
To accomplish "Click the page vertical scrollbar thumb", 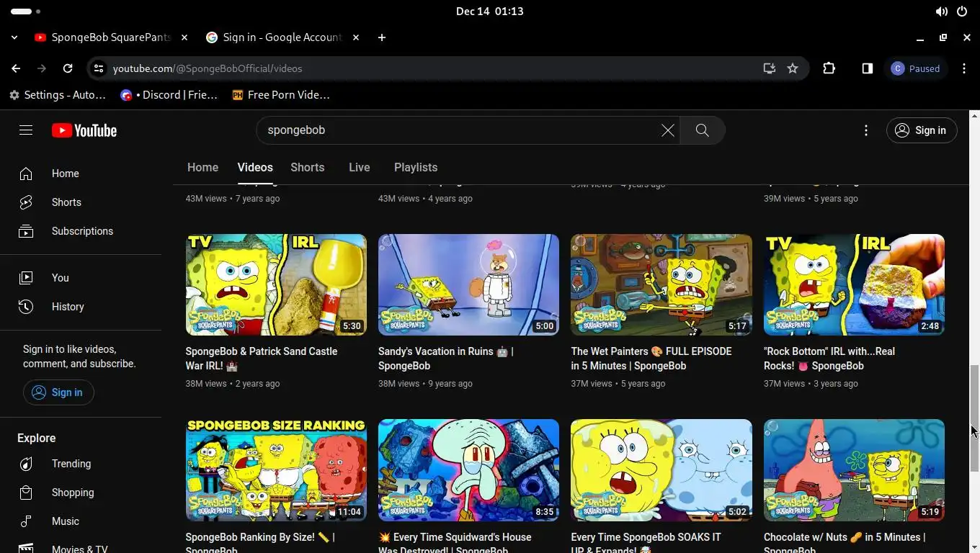I will click(974, 418).
